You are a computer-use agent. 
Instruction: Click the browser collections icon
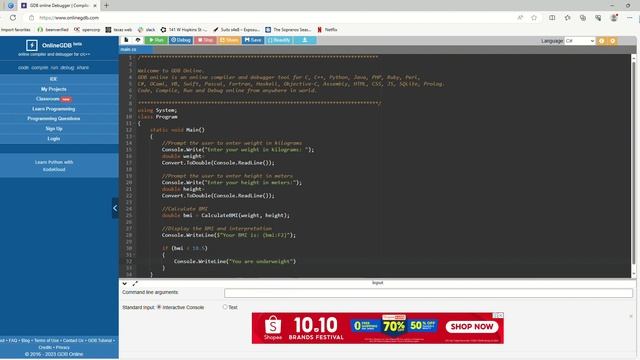(583, 18)
